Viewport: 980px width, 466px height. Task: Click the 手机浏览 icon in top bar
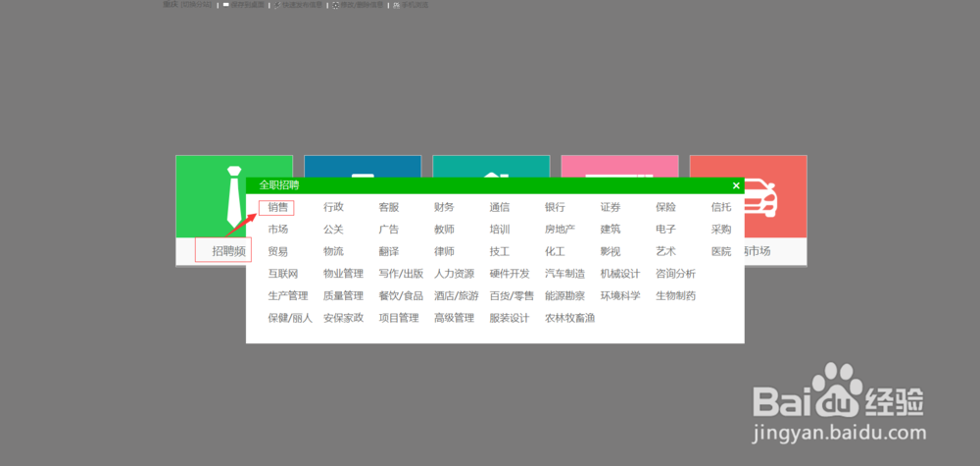pyautogui.click(x=396, y=4)
